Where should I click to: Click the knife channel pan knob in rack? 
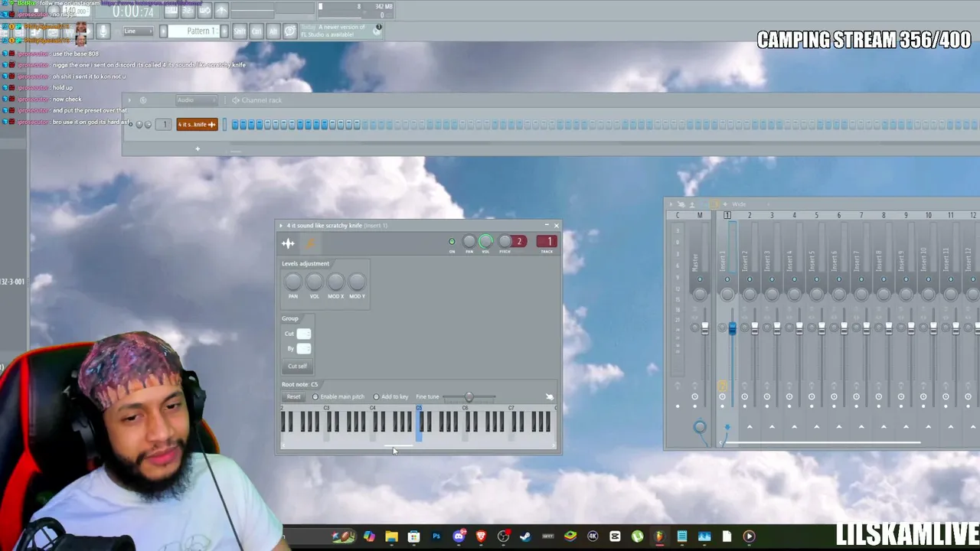[139, 125]
